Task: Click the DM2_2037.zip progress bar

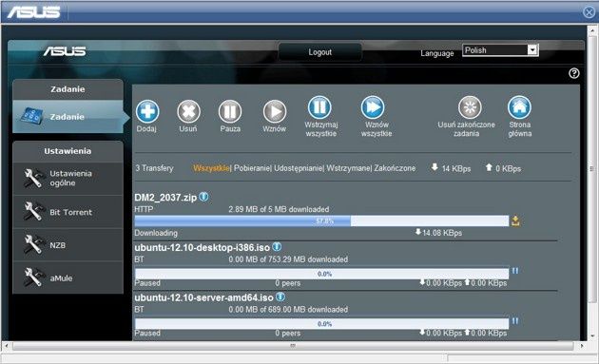Action: (x=321, y=221)
